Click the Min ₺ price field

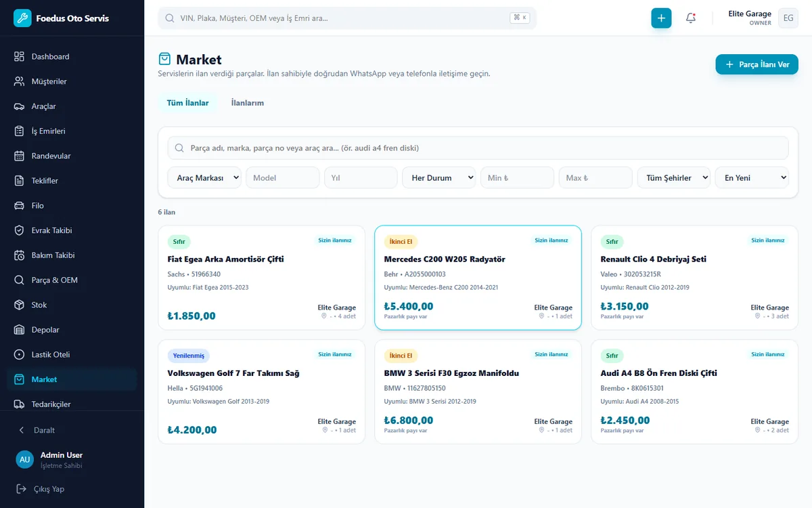(518, 178)
